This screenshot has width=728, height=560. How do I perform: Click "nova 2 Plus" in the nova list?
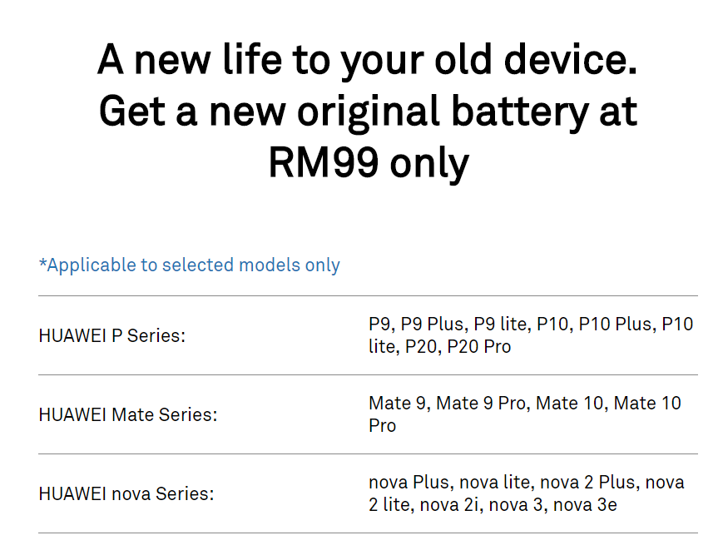click(590, 483)
